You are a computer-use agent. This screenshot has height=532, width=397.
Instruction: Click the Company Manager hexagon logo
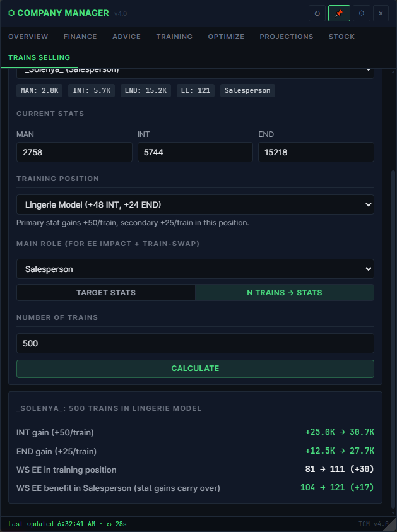[11, 13]
